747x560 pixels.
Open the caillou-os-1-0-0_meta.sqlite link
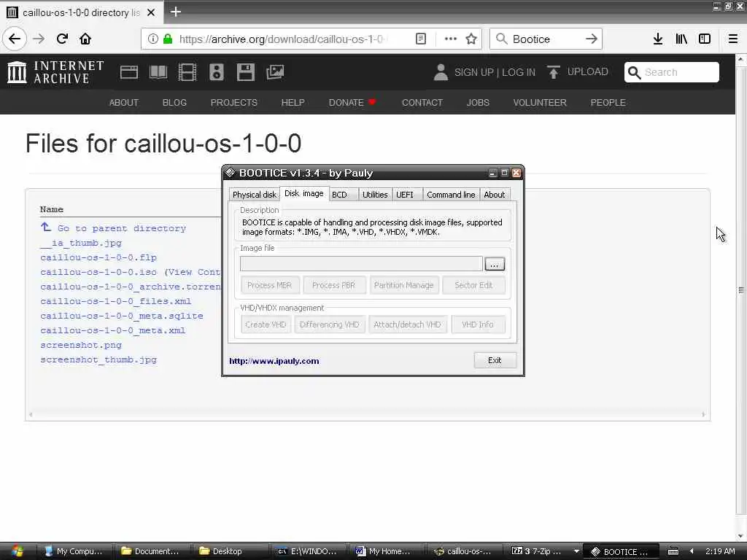coord(122,316)
